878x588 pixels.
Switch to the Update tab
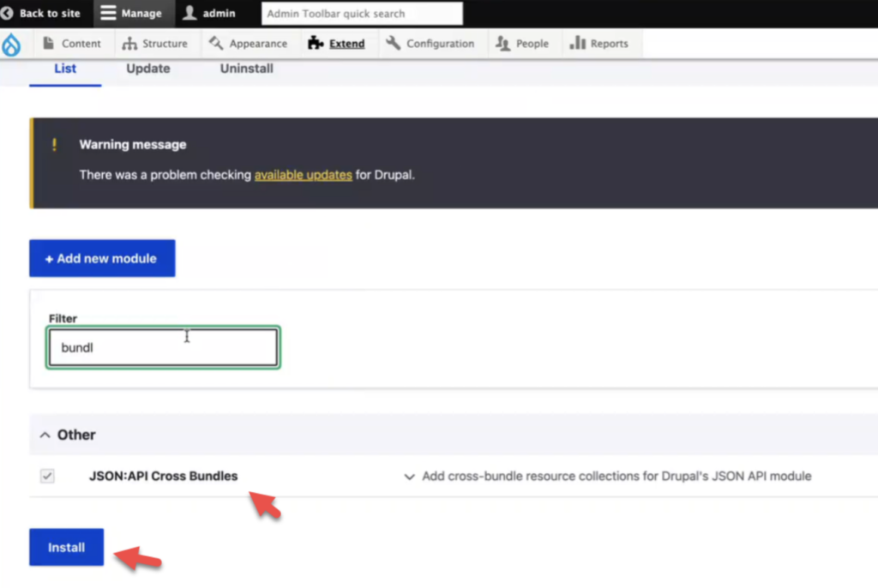click(147, 69)
